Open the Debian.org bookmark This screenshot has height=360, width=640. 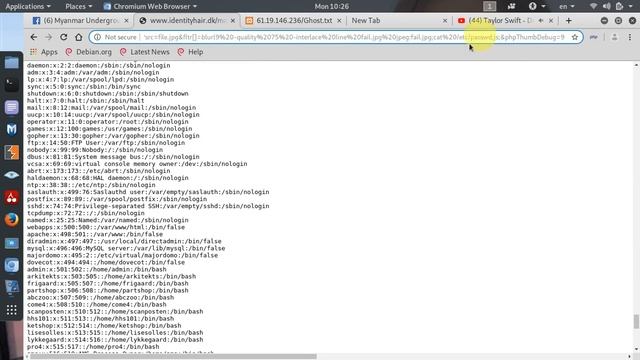[x=89, y=52]
